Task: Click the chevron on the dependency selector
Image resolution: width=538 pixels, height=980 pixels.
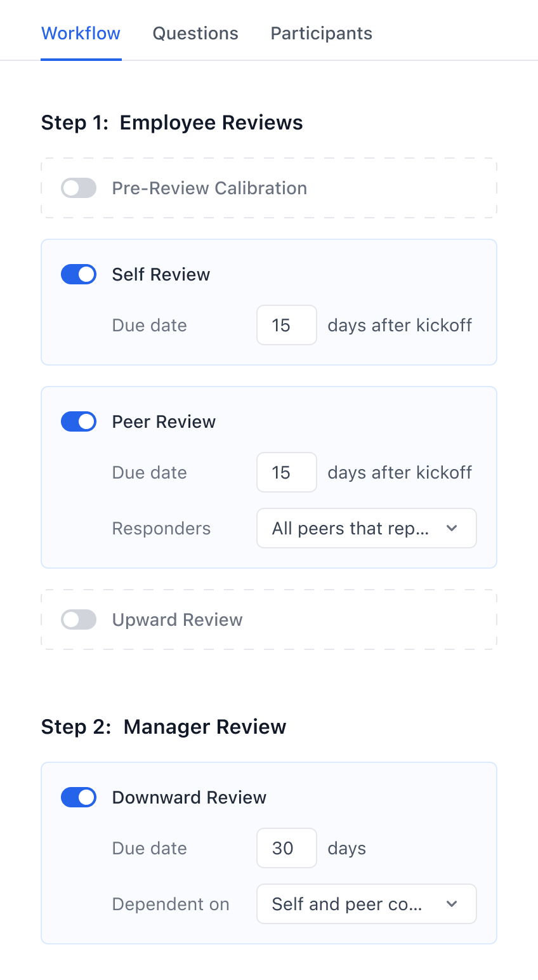Action: [x=452, y=904]
